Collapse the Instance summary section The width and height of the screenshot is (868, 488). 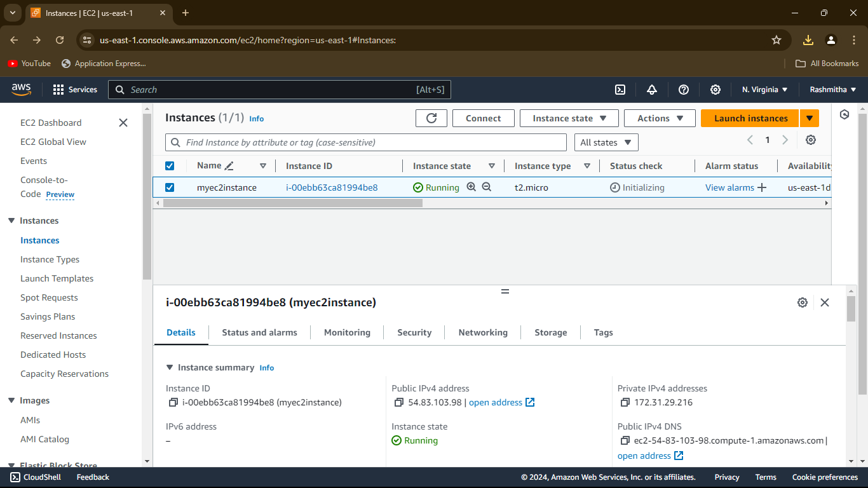pyautogui.click(x=170, y=367)
